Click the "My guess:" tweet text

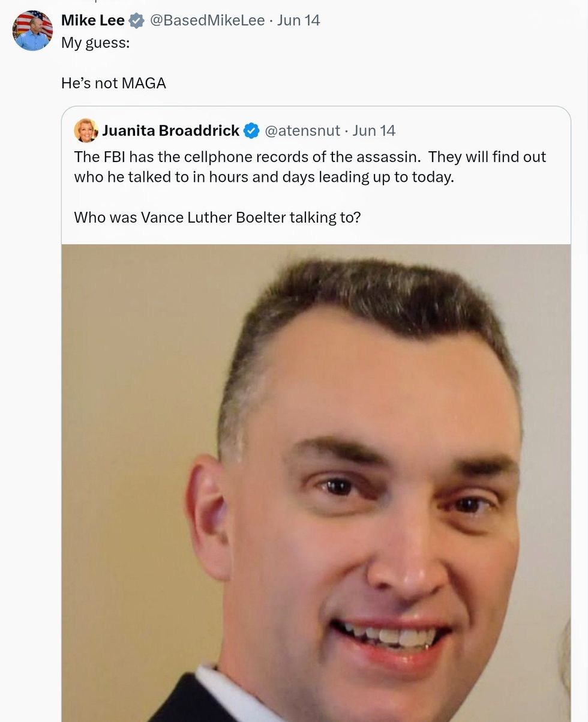tap(95, 44)
